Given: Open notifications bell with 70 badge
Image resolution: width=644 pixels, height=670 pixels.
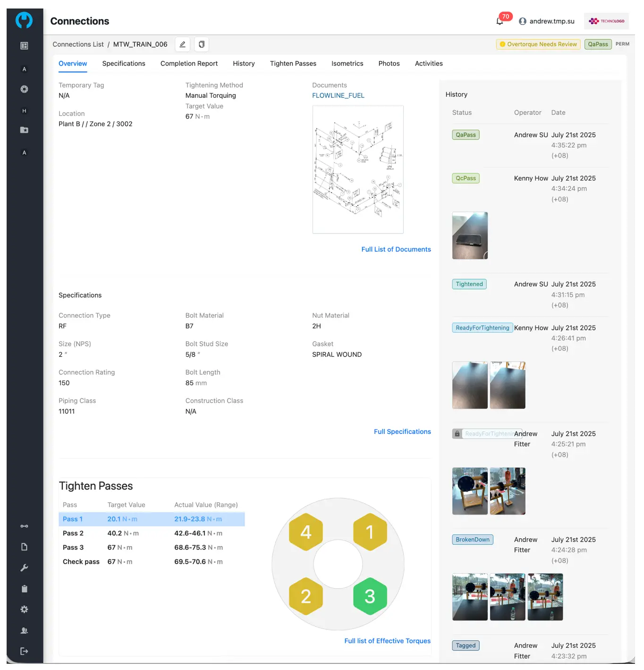Looking at the screenshot, I should point(500,21).
